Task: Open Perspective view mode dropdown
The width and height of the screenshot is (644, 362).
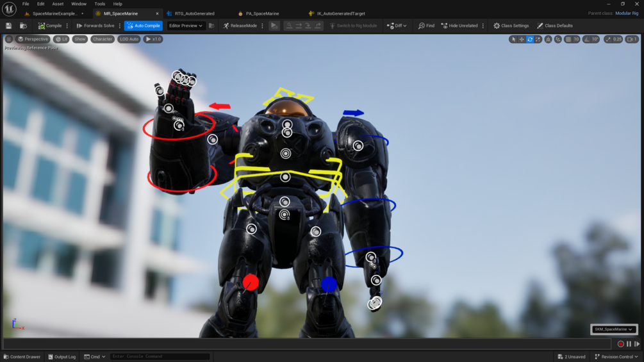Action: click(x=33, y=39)
